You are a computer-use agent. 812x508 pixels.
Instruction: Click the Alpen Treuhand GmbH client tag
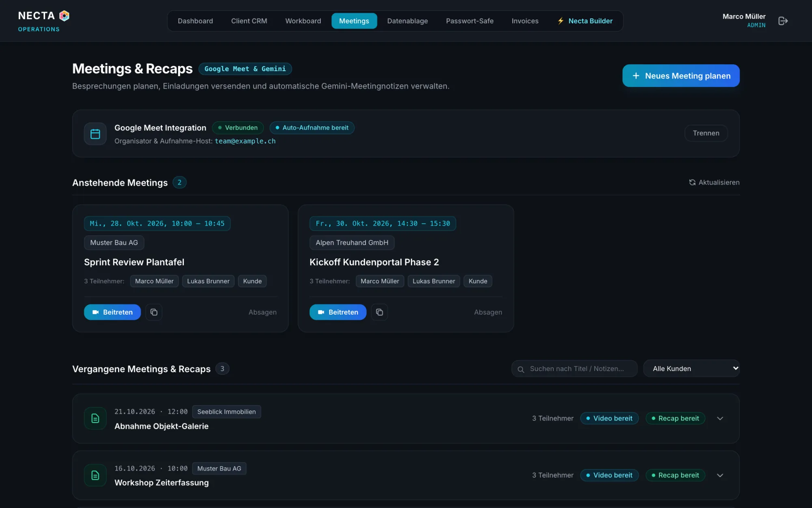352,243
